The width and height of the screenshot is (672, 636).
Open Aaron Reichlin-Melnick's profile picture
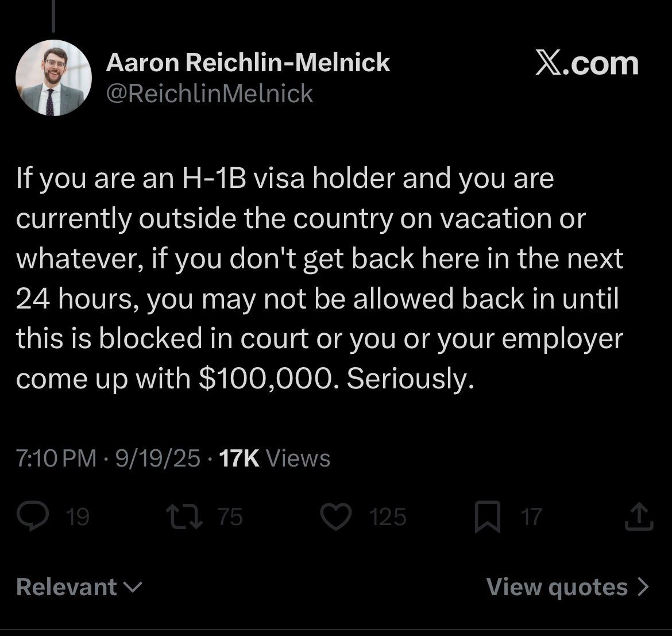coord(53,78)
